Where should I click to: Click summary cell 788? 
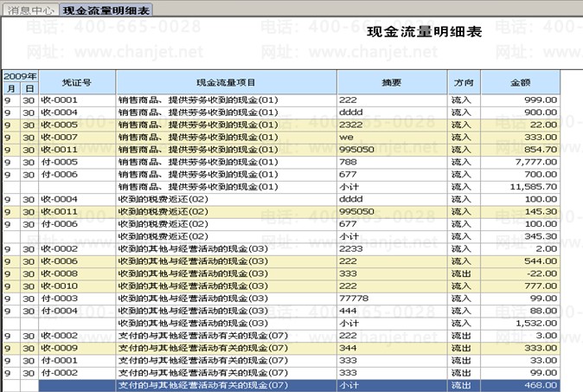point(392,162)
